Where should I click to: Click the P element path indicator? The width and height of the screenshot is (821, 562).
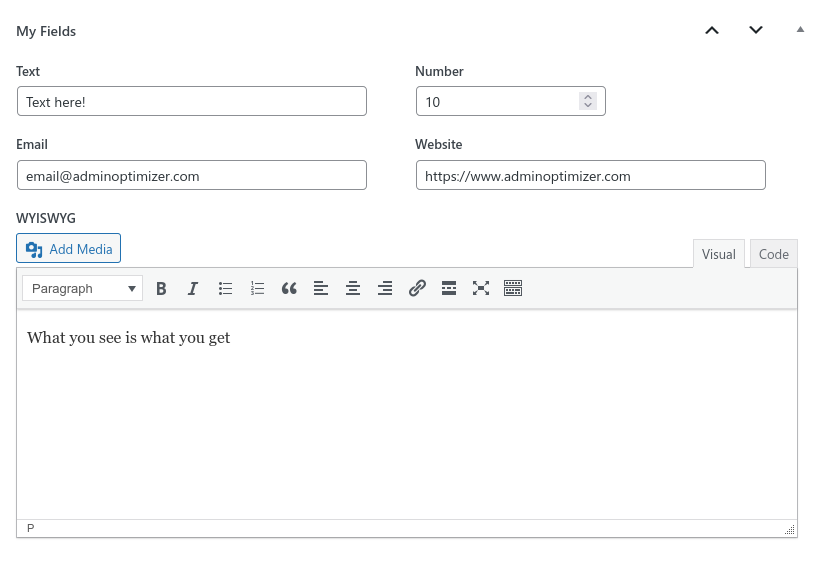pos(30,528)
